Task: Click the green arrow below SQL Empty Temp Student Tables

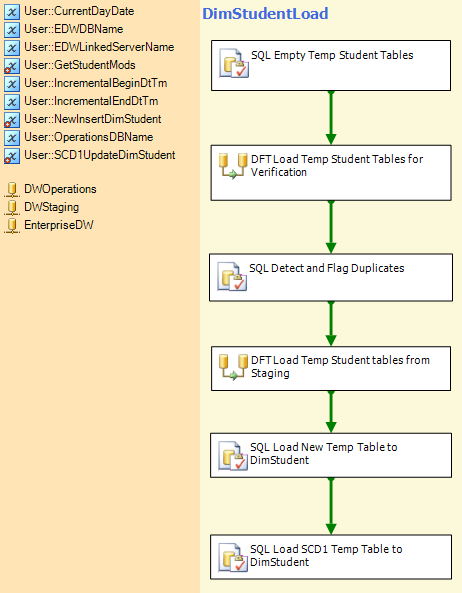Action: [331, 118]
